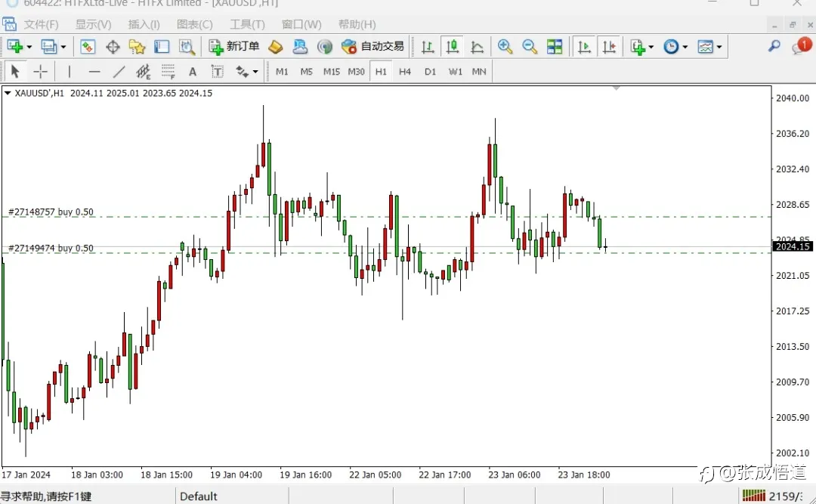Open the New Order (新订单) dialog
816x504 pixels.
point(233,47)
